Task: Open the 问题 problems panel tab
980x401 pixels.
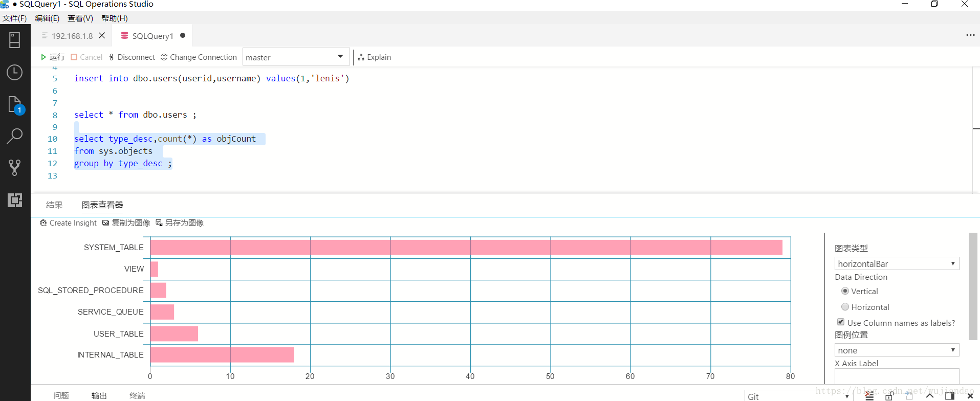Action: tap(61, 395)
